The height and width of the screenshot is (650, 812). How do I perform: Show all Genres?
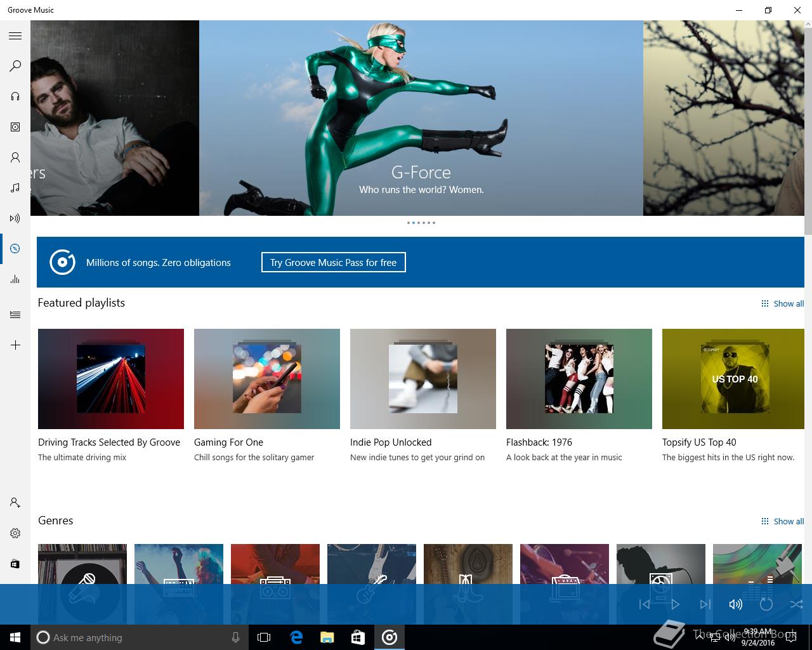(x=782, y=521)
